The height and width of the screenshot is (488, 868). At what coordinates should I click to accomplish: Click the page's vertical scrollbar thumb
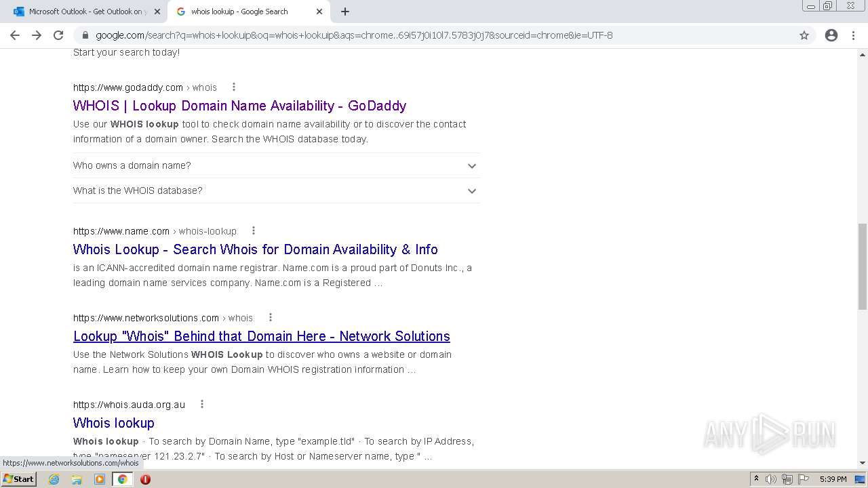tap(863, 266)
